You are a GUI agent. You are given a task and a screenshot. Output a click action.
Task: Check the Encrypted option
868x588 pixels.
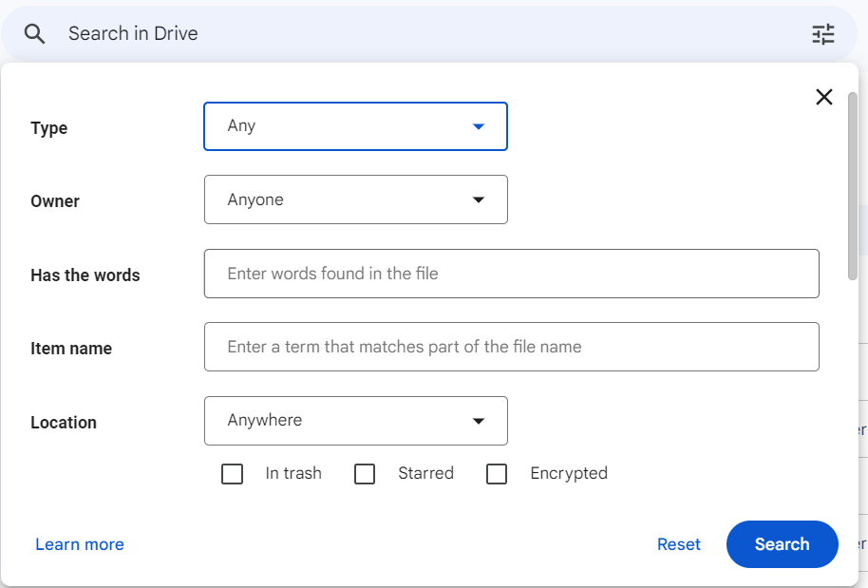(497, 474)
